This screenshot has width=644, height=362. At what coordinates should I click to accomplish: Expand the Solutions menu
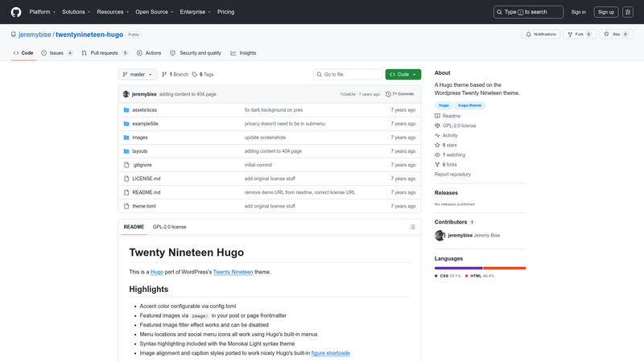pos(76,12)
